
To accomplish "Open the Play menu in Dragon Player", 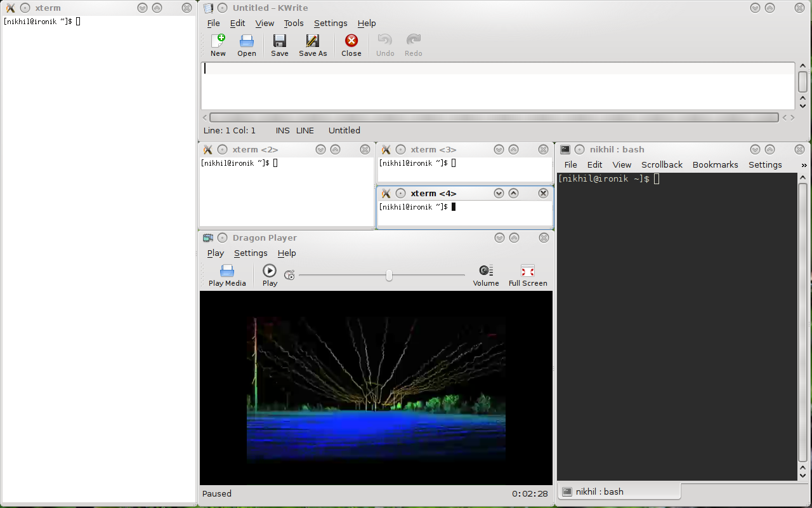I will click(216, 253).
